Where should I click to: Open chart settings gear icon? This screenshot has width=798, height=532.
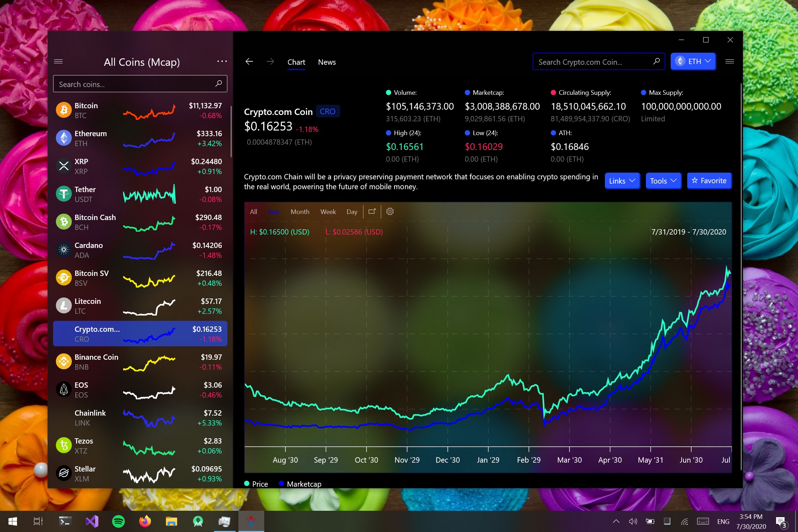pos(390,212)
